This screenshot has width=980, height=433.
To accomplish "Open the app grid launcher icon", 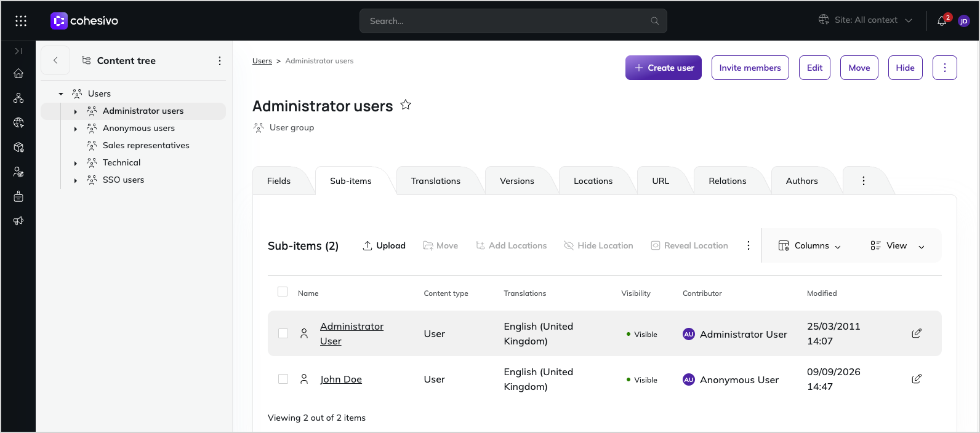I will (x=21, y=21).
